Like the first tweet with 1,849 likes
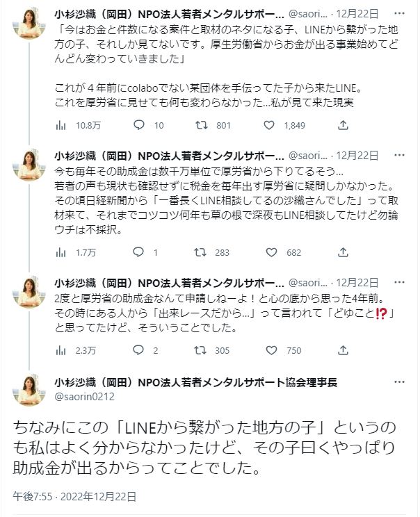 pyautogui.click(x=269, y=125)
